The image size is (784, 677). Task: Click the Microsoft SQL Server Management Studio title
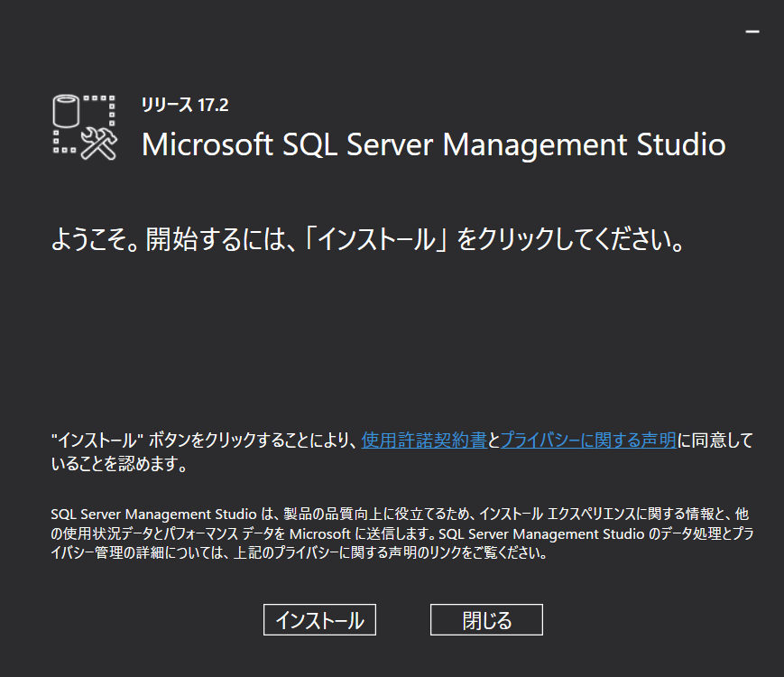(433, 144)
